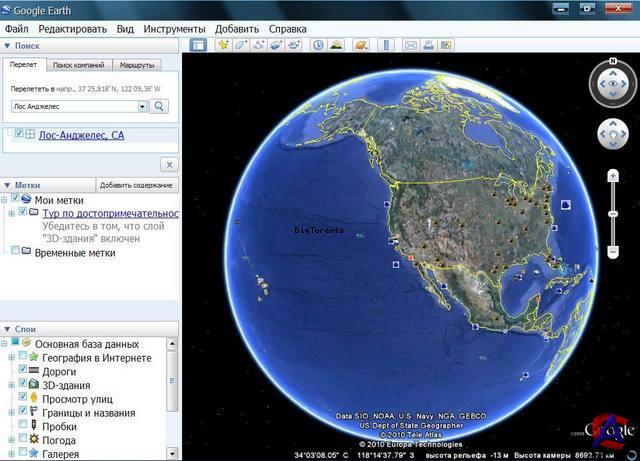Click the add placemark pushpin icon
Screen dimensions: 640x461
[x=223, y=45]
